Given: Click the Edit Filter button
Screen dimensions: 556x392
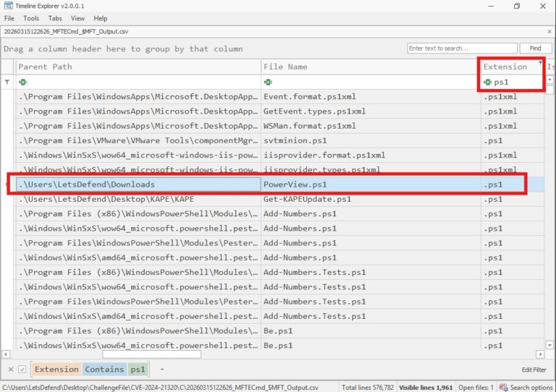Looking at the screenshot, I should [x=534, y=370].
